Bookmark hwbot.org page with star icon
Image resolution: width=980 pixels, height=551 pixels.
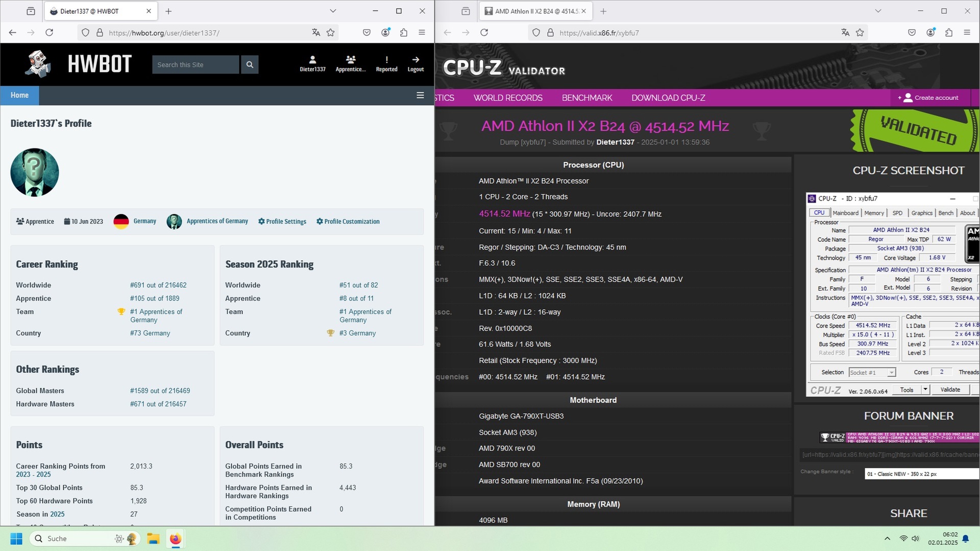click(330, 33)
